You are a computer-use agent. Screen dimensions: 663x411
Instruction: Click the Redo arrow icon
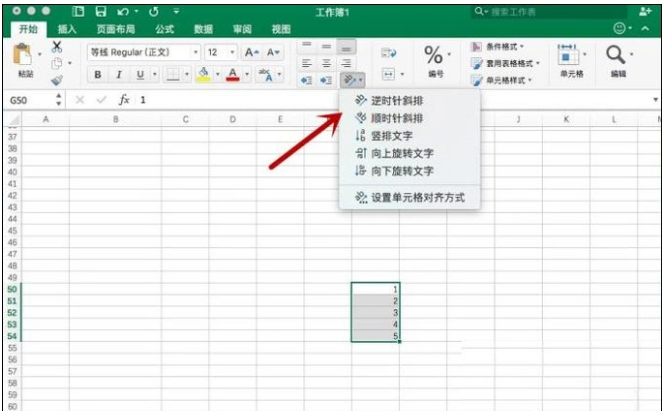pos(154,12)
